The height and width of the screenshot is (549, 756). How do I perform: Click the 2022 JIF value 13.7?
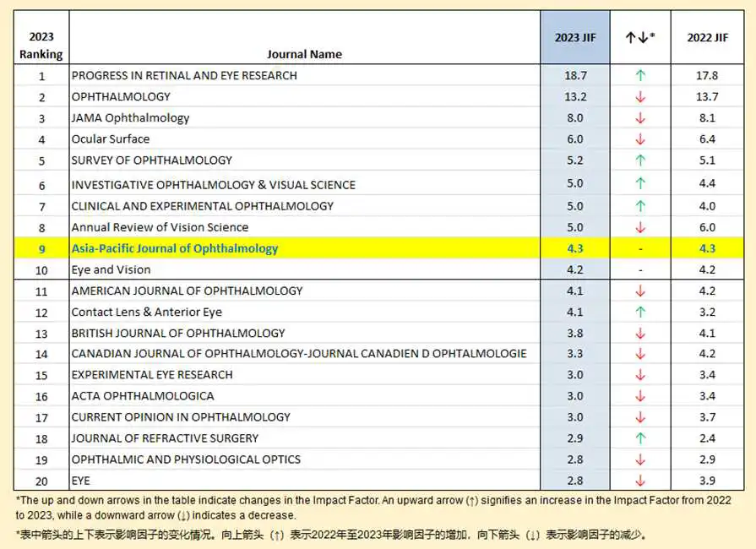pos(707,97)
